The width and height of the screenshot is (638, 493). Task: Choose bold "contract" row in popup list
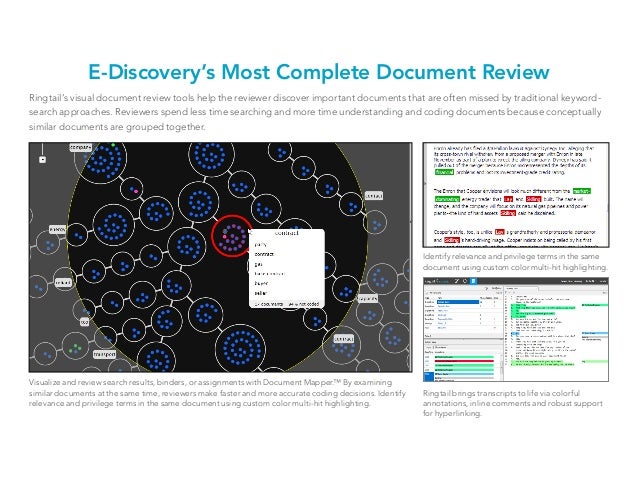click(x=264, y=254)
